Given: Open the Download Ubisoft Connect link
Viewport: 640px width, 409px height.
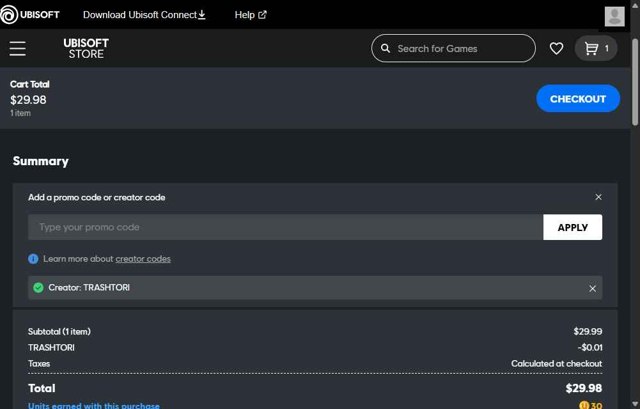Looking at the screenshot, I should point(144,15).
